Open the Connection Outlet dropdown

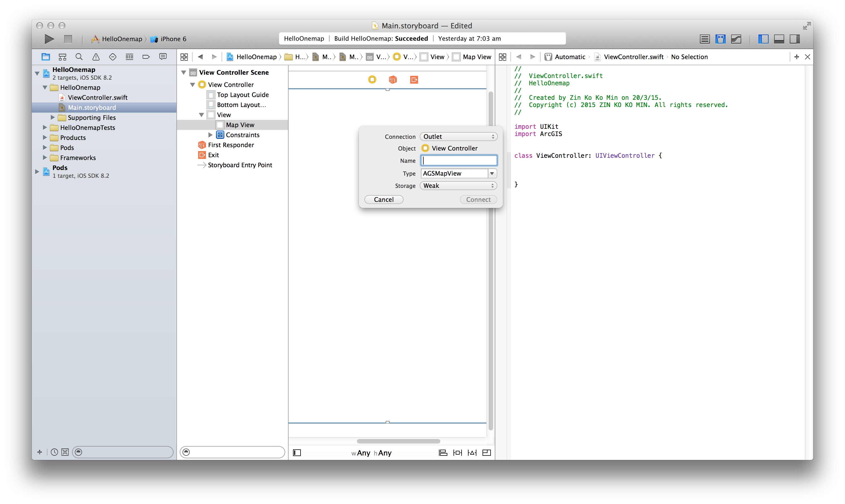tap(458, 137)
